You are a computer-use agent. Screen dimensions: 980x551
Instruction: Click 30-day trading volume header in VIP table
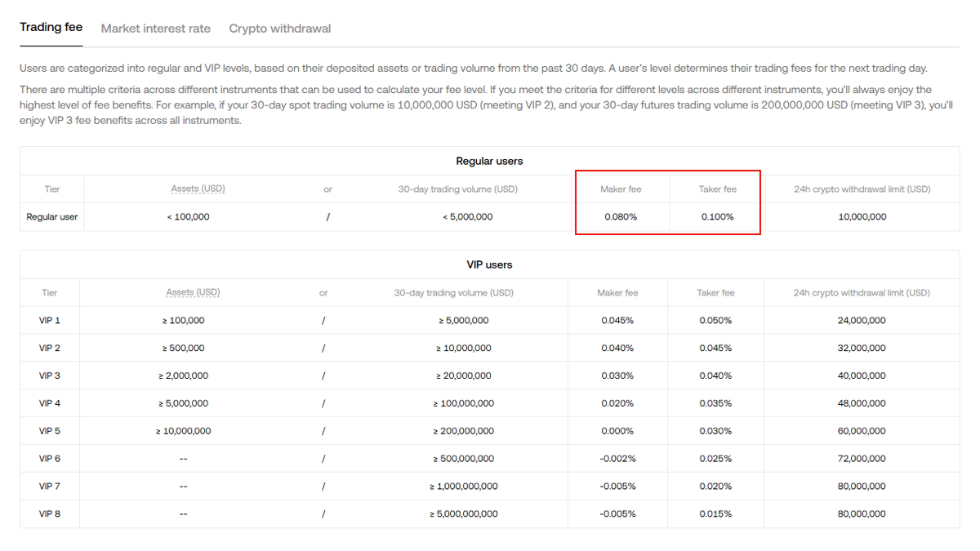pyautogui.click(x=453, y=293)
